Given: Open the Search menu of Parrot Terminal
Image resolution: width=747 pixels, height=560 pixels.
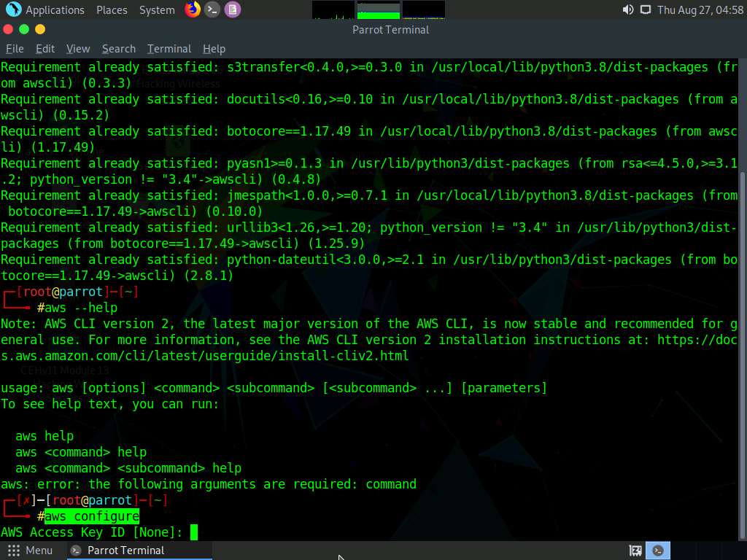Looking at the screenshot, I should (x=118, y=48).
